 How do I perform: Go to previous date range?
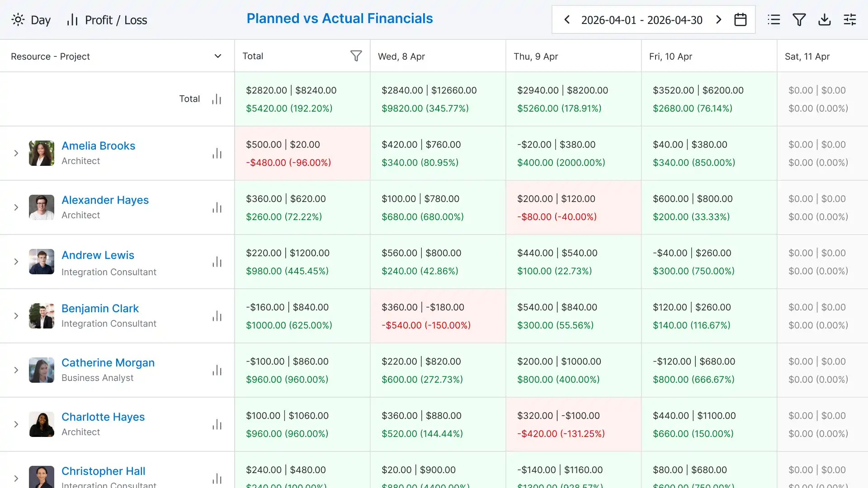click(567, 20)
